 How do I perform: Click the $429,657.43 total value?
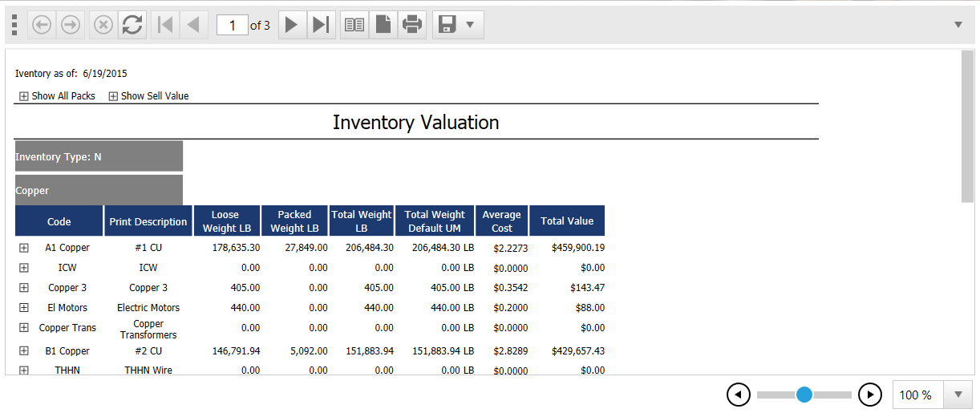point(578,351)
